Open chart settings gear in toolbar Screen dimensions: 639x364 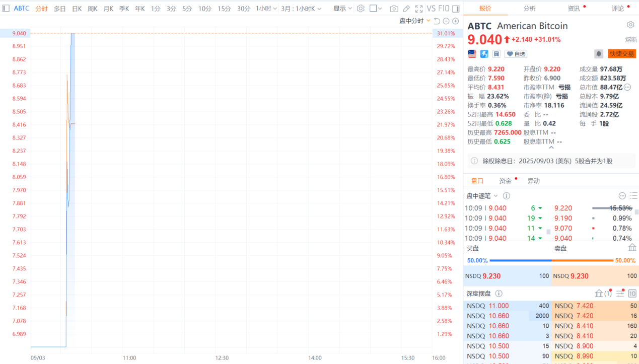point(361,9)
